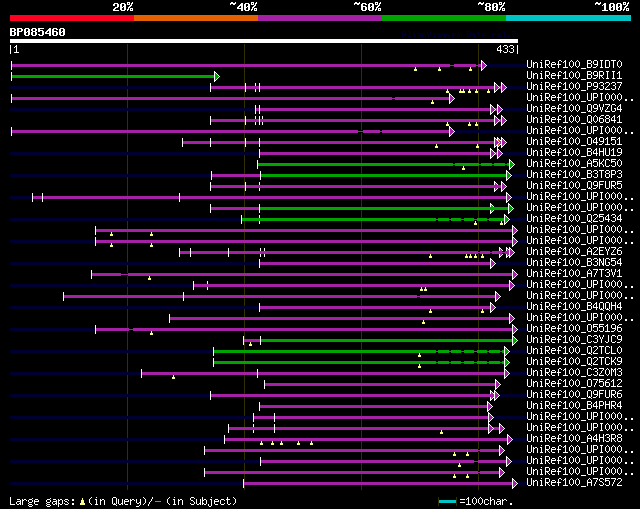The image size is (640, 509).
Task: Open hit UniRef100_Q06841
Action: [574, 119]
